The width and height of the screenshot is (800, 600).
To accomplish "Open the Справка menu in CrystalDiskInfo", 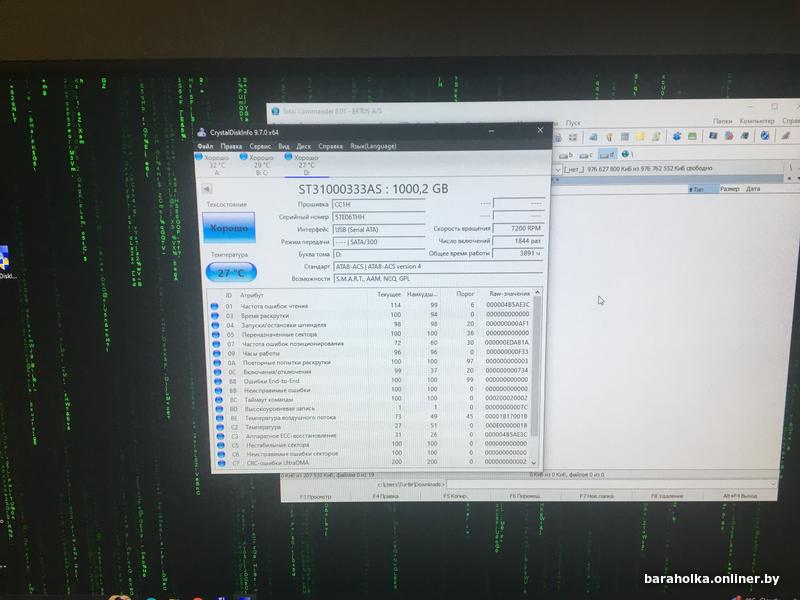I will [x=331, y=146].
